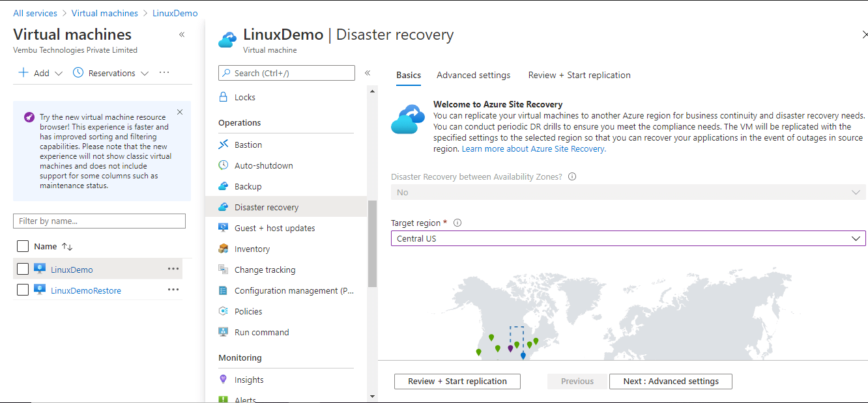This screenshot has width=868, height=403.
Task: Switch to the Advanced settings tab
Action: pyautogui.click(x=474, y=75)
